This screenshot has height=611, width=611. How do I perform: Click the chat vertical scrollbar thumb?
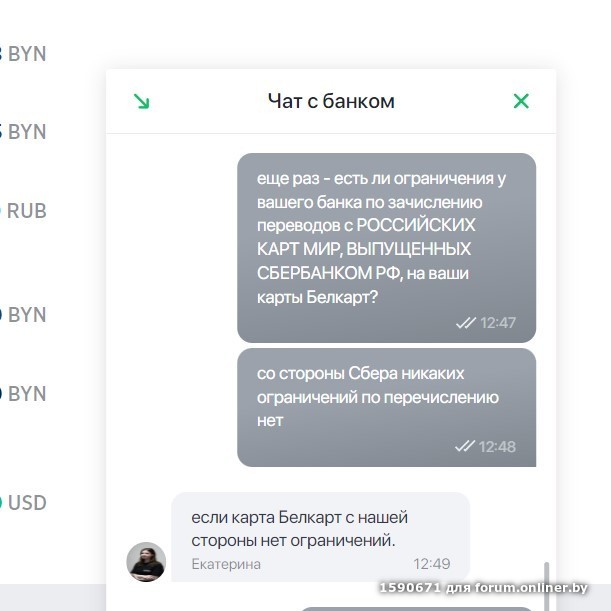point(547,586)
